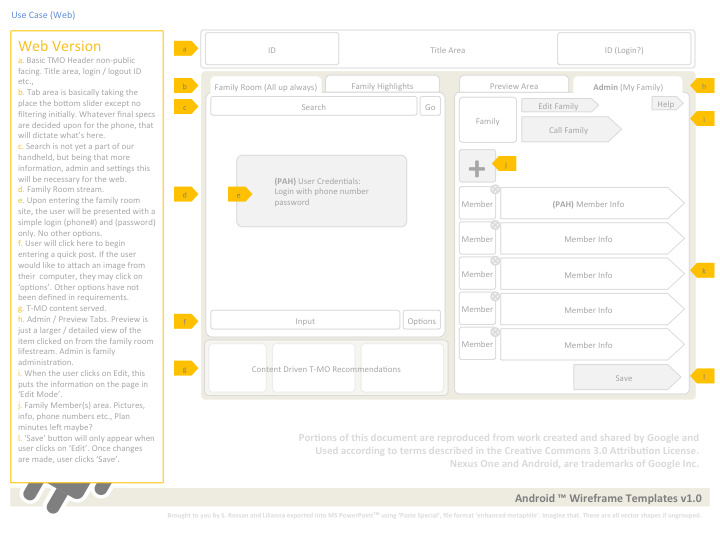Viewport: 720px width, 540px height.
Task: Click Content Driven T-MO Recommendations
Action: [326, 369]
